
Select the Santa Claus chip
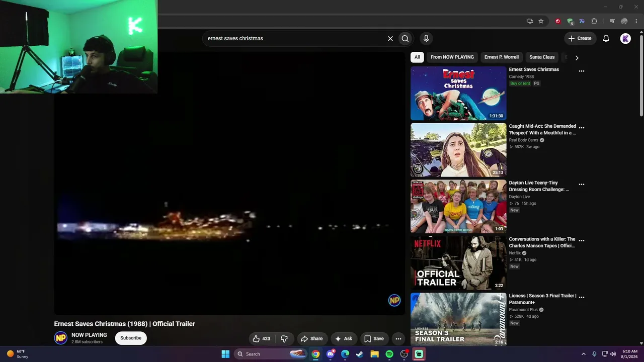click(542, 57)
